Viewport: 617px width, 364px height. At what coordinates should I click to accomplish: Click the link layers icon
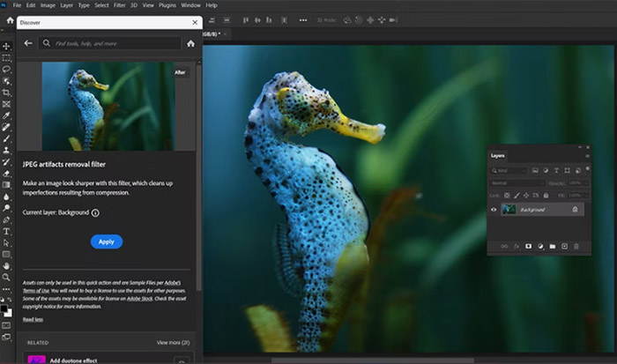(x=504, y=247)
